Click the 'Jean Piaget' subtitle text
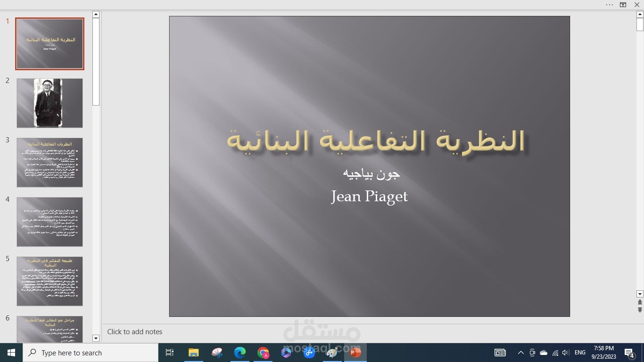644x362 pixels. [x=369, y=196]
